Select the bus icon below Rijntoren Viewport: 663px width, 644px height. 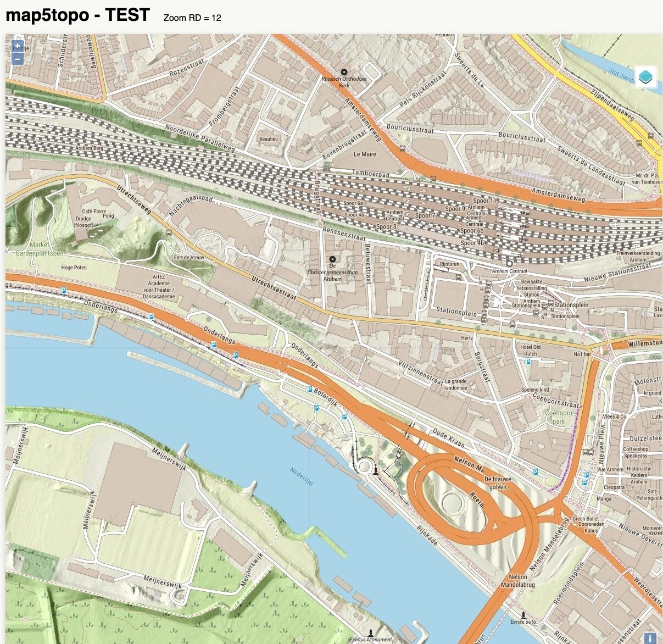(x=459, y=277)
